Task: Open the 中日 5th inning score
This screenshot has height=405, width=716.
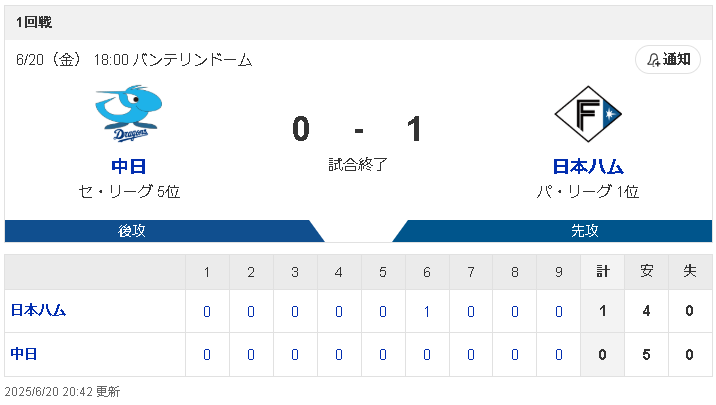Action: (x=383, y=355)
